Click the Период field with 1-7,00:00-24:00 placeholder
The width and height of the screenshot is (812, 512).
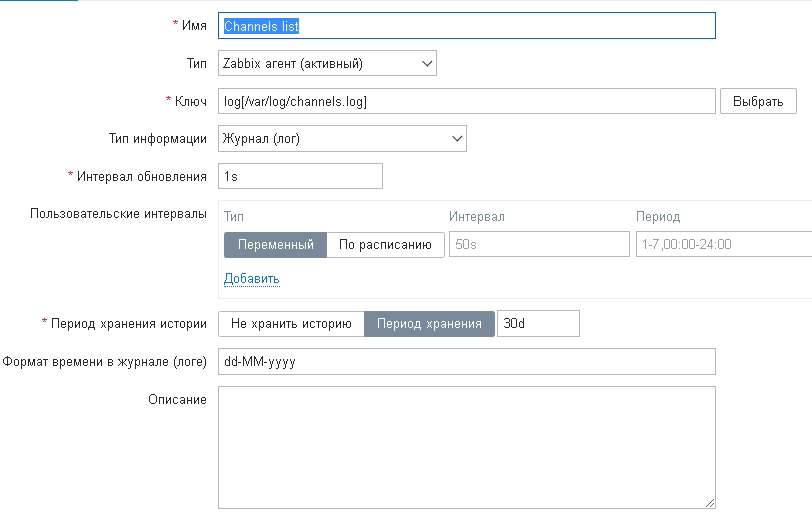[724, 244]
